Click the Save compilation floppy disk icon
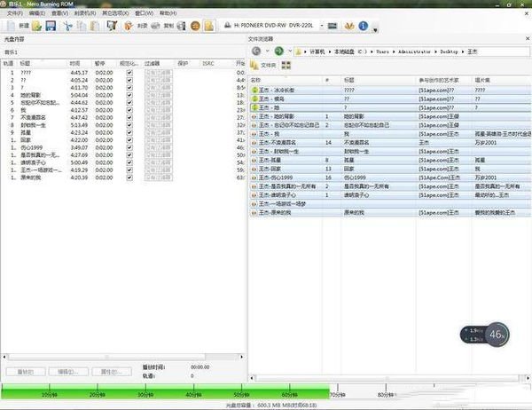This screenshot has height=410, width=532. click(51, 27)
